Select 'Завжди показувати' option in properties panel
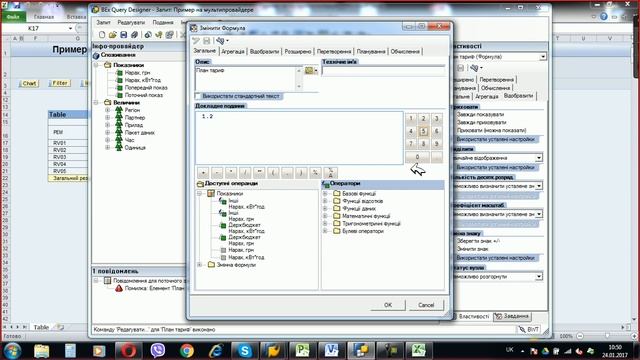Viewport: 640px width, 360px height. pos(480,115)
